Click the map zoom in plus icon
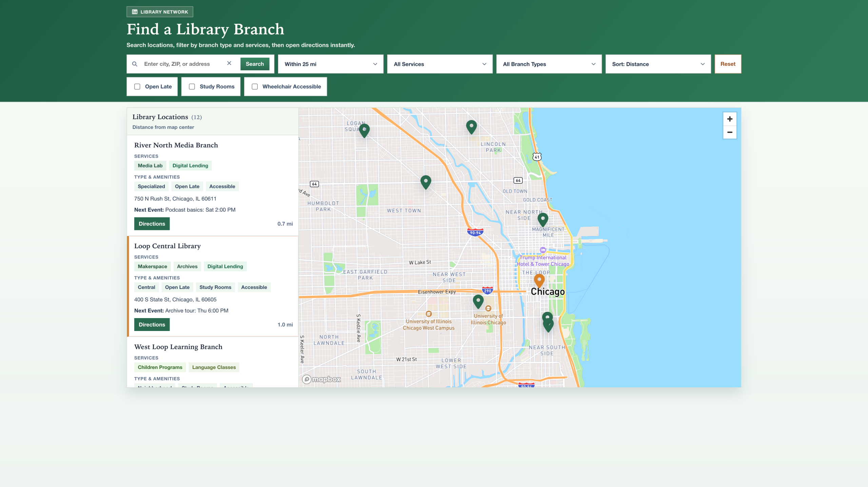868x487 pixels. (x=730, y=119)
